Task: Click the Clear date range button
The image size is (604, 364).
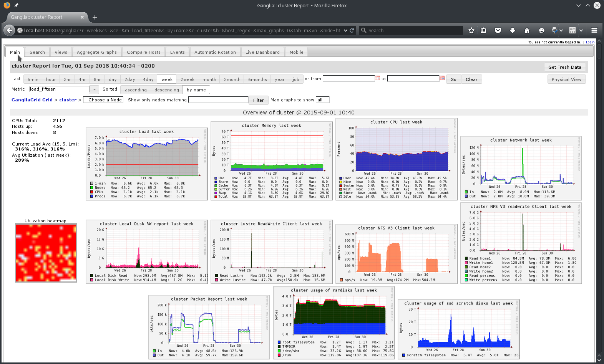Action: [x=472, y=79]
